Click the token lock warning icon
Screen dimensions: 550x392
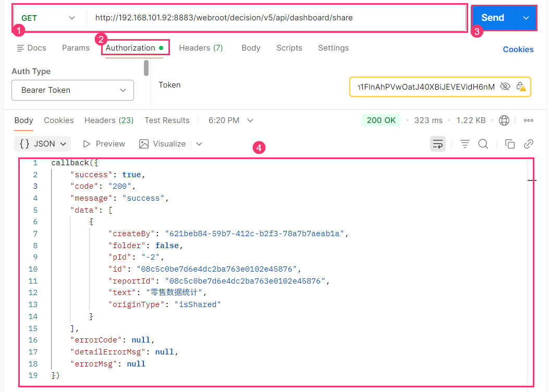tap(521, 87)
